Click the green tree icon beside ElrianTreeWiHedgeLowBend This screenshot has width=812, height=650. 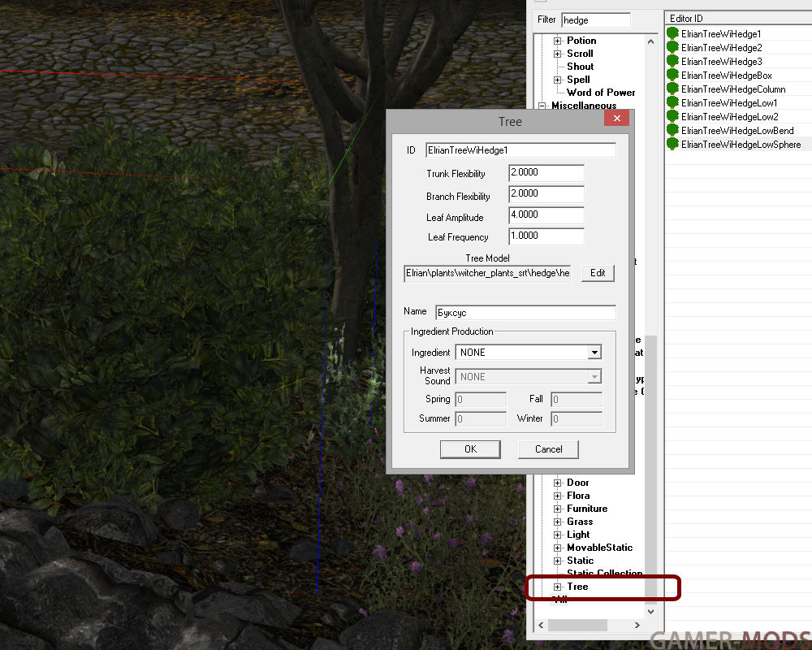click(672, 130)
